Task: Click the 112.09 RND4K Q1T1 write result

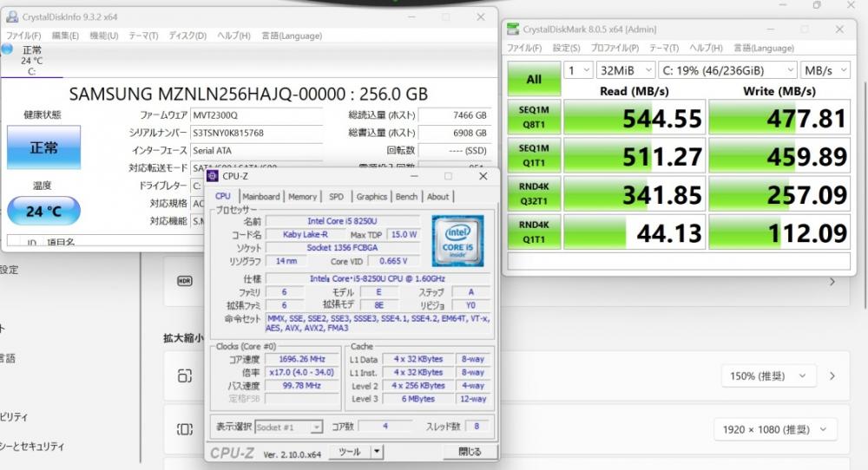Action: coord(779,232)
